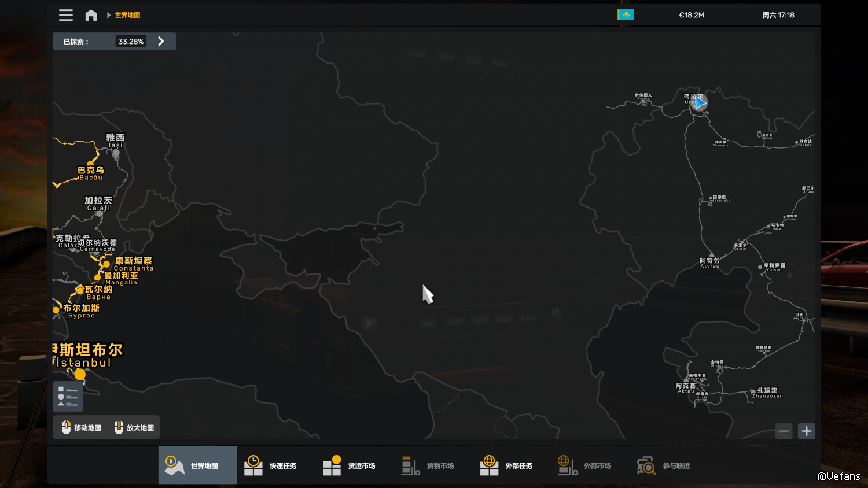Zoom in the map with plus button
This screenshot has height=488, width=868.
(x=806, y=431)
